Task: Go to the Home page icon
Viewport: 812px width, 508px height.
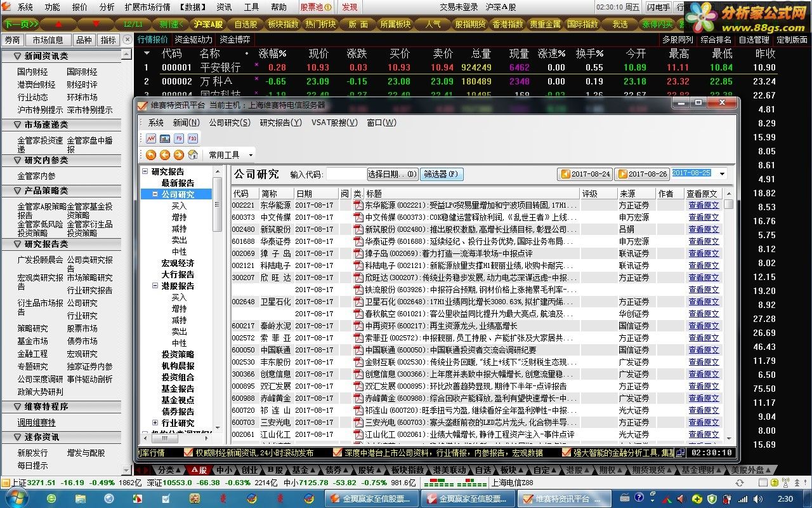Action: coord(193,155)
